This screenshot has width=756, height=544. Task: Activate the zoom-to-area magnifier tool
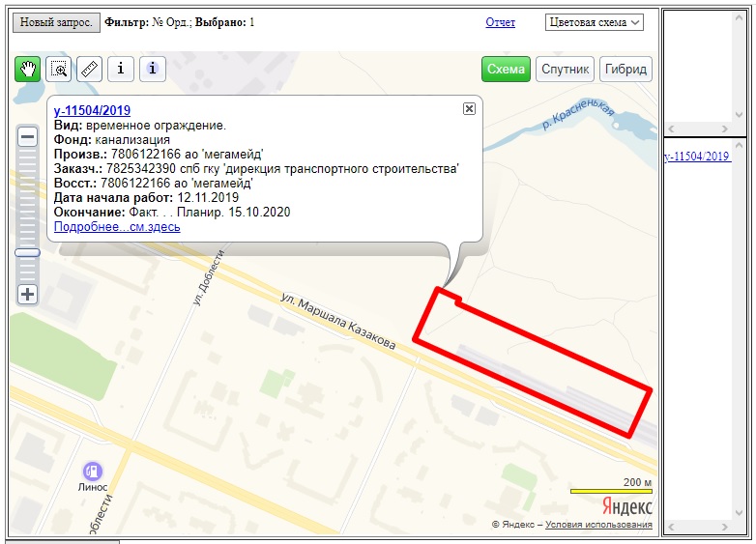(x=59, y=69)
